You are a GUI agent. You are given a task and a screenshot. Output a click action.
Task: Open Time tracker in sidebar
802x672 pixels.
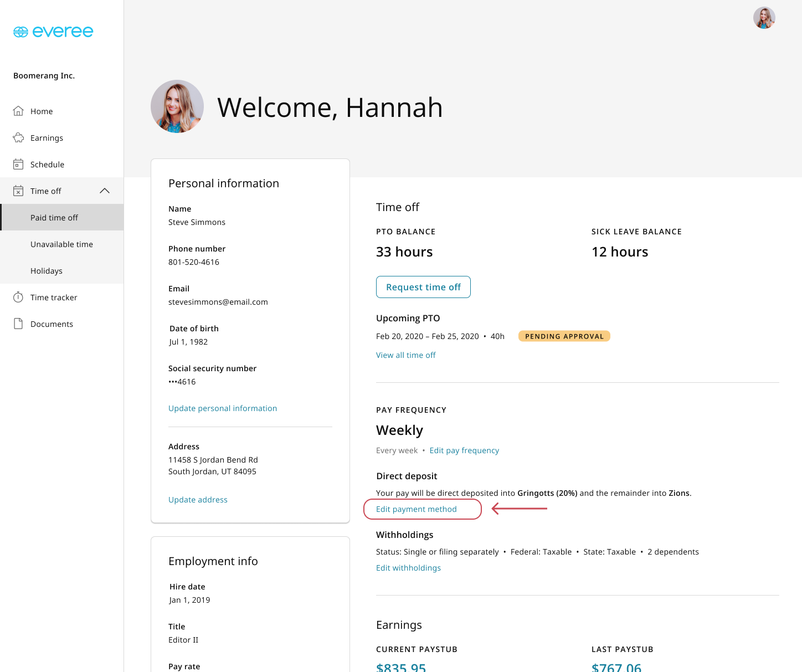tap(61, 297)
